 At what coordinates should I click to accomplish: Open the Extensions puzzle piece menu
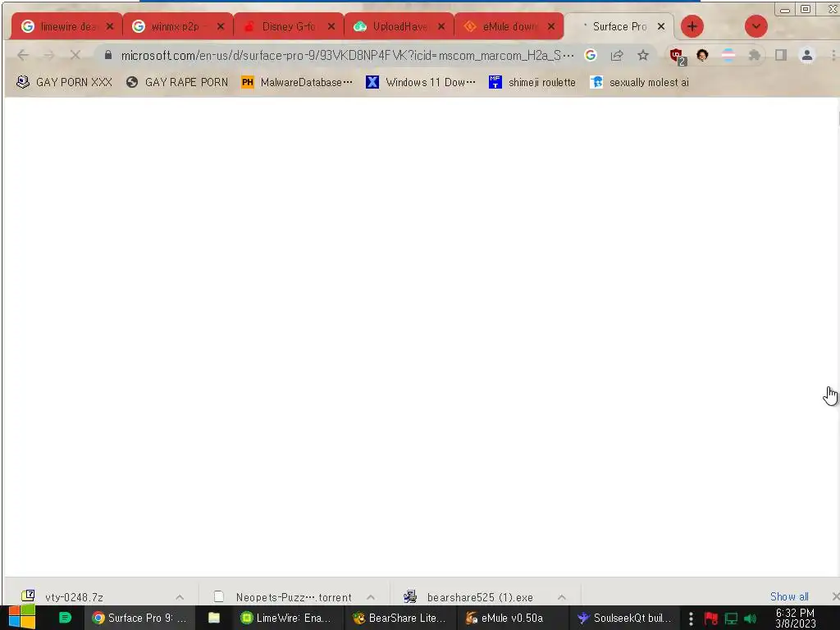(x=755, y=55)
